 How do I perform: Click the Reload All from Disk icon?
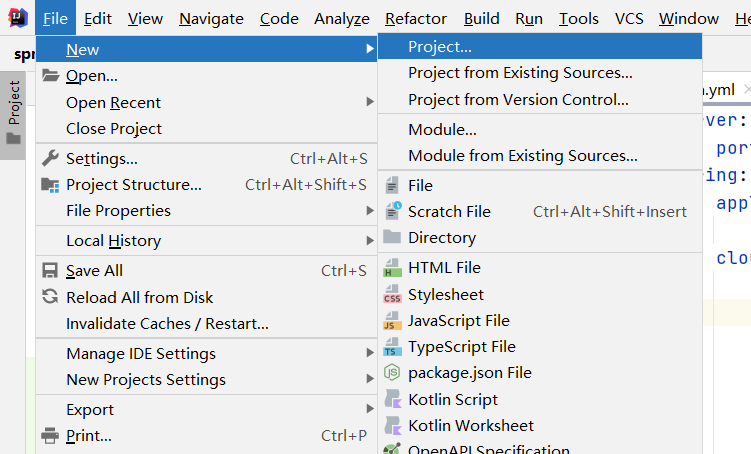coord(50,296)
